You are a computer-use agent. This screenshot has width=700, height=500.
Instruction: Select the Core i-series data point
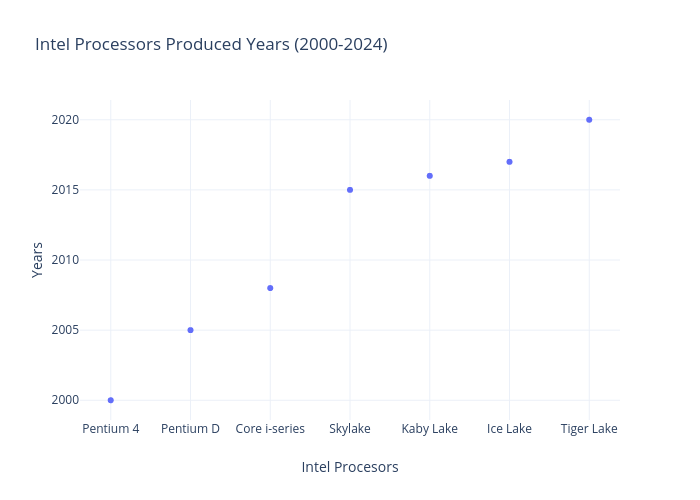coord(270,288)
